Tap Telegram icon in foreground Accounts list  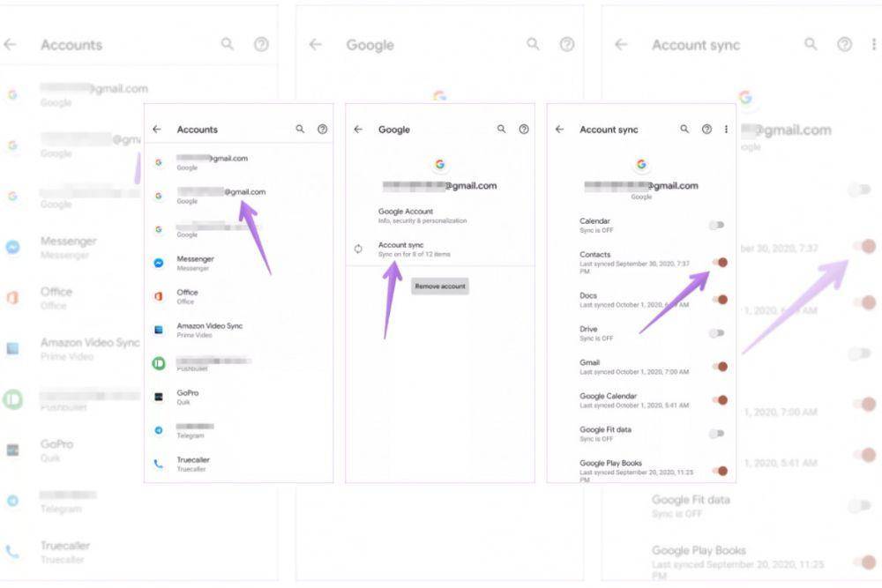pyautogui.click(x=159, y=430)
